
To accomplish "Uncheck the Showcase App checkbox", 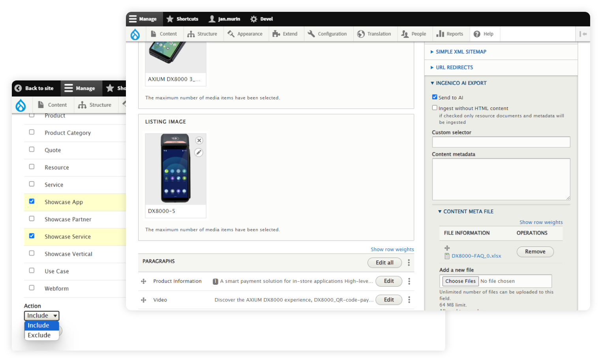I will point(32,201).
